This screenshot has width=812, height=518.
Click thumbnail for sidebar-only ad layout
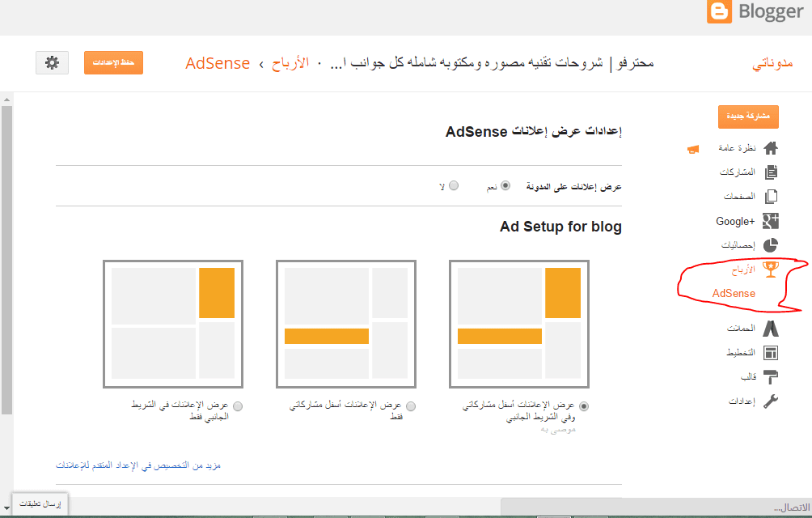click(x=173, y=325)
